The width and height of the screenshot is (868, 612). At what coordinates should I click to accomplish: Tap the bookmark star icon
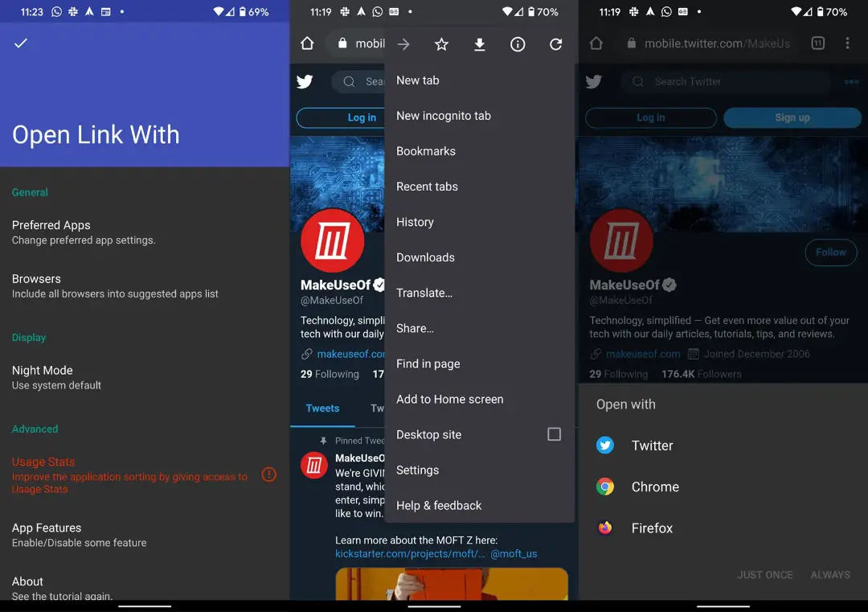[x=441, y=44]
